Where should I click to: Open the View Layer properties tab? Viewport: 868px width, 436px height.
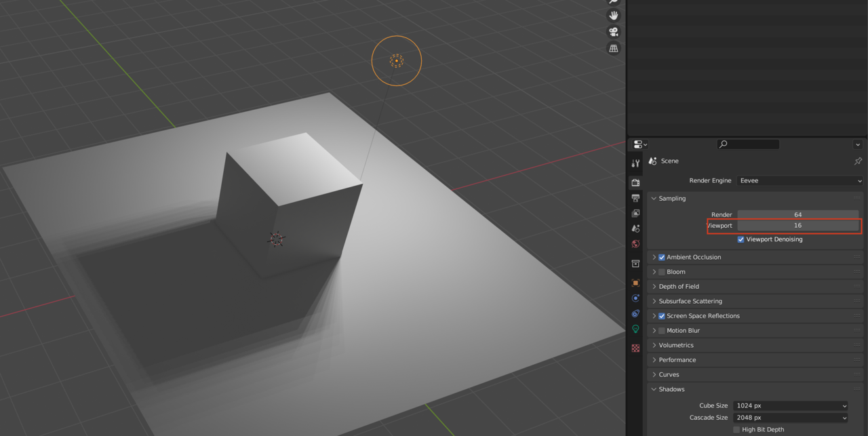point(635,214)
